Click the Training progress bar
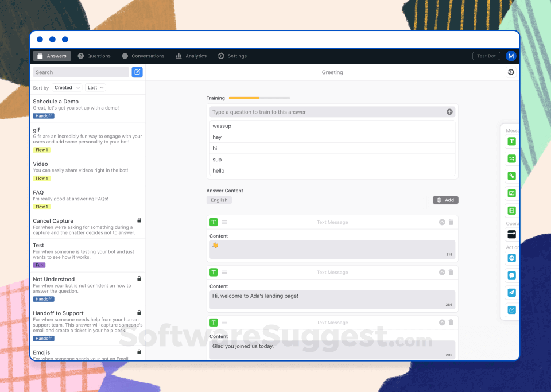The height and width of the screenshot is (392, 551). pos(258,98)
